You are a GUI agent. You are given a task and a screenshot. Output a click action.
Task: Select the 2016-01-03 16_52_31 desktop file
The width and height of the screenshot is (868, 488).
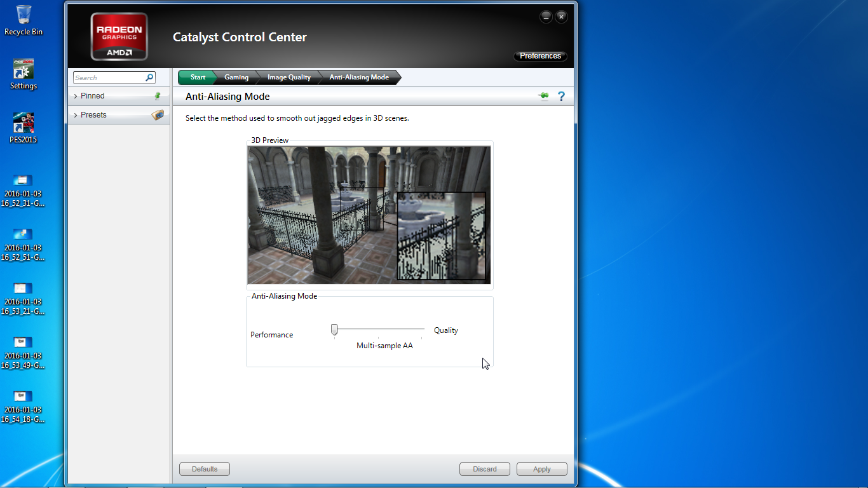coord(24,191)
